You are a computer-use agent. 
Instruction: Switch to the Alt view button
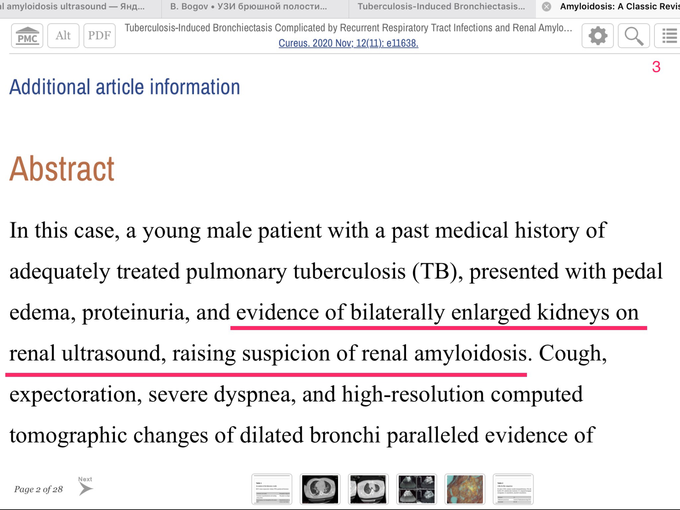tap(63, 36)
